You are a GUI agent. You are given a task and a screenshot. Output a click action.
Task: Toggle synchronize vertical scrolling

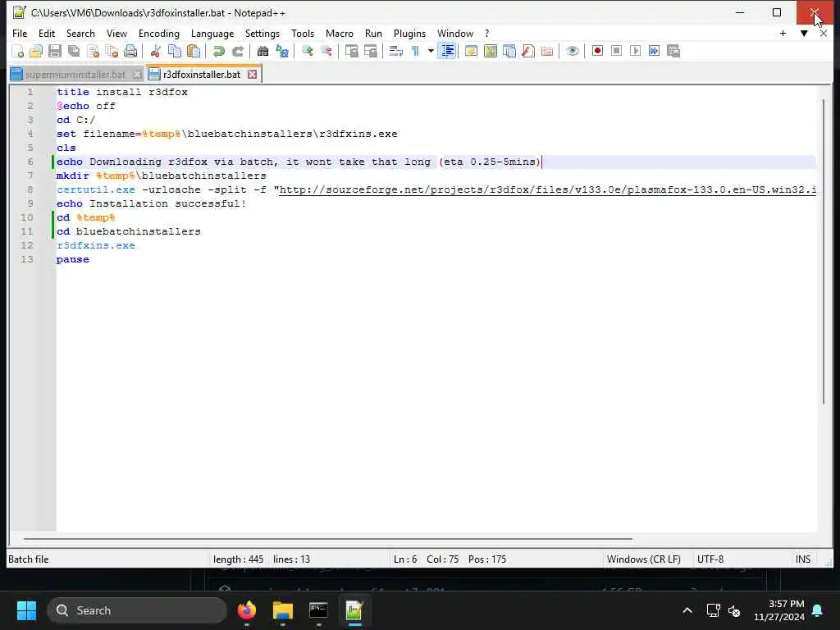(x=351, y=51)
